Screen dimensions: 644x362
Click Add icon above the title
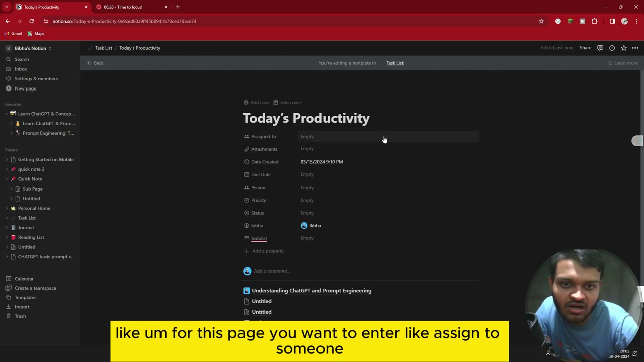click(256, 102)
